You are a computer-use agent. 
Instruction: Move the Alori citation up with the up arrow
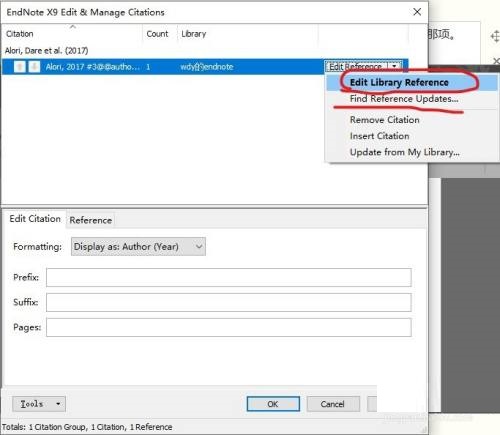pos(19,67)
